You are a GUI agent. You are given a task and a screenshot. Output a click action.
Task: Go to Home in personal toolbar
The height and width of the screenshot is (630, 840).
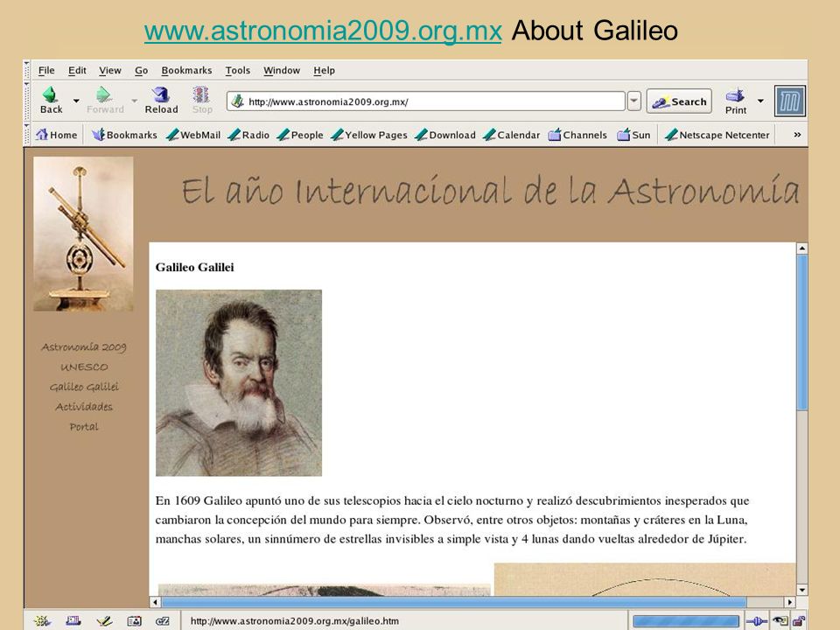tap(57, 135)
